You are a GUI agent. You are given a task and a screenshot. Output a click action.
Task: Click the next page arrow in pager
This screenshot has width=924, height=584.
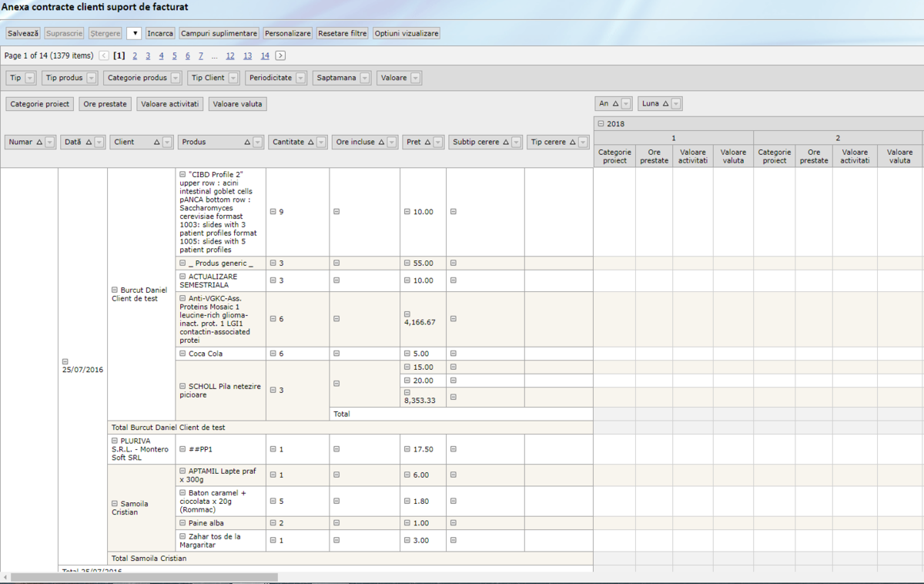tap(280, 55)
